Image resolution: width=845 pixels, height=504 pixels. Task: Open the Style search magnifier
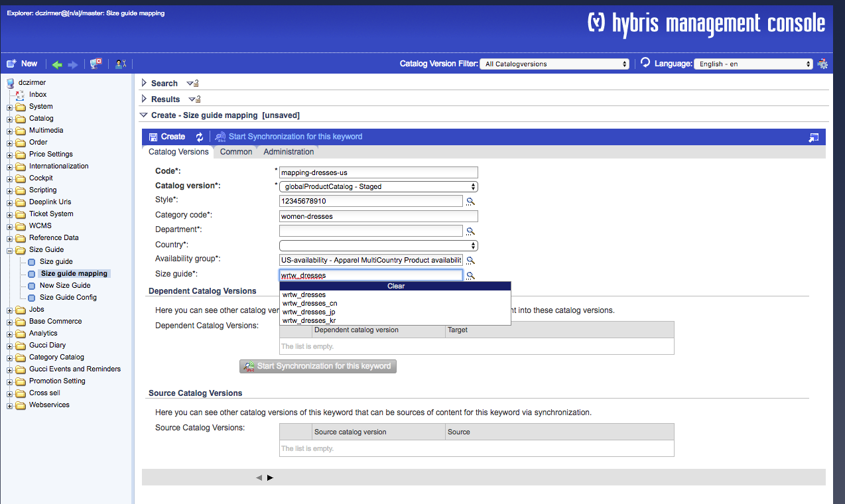470,201
